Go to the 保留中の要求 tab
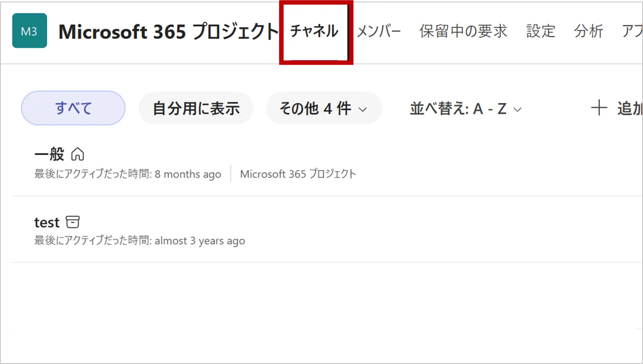 tap(463, 31)
